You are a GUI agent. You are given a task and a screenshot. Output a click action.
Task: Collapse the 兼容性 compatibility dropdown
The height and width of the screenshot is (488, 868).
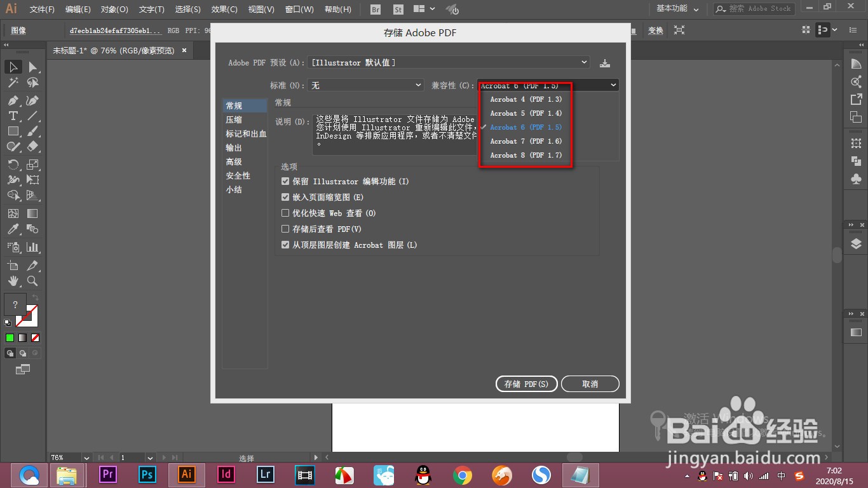point(548,85)
